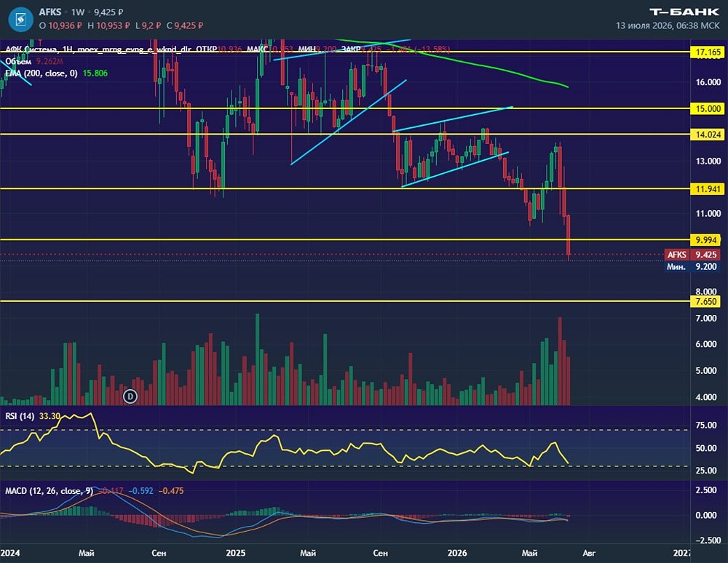
Task: Select the 15.000 yellow price level tag
Action: [708, 108]
